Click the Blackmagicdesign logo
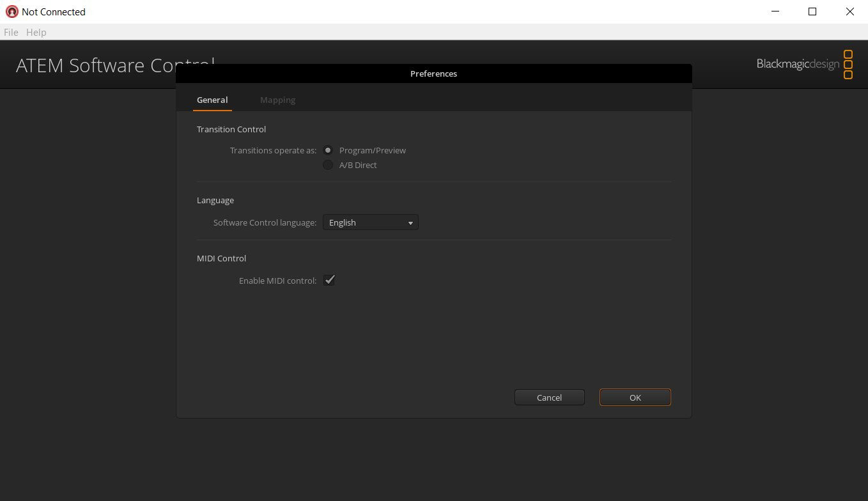Image resolution: width=868 pixels, height=501 pixels. [804, 64]
